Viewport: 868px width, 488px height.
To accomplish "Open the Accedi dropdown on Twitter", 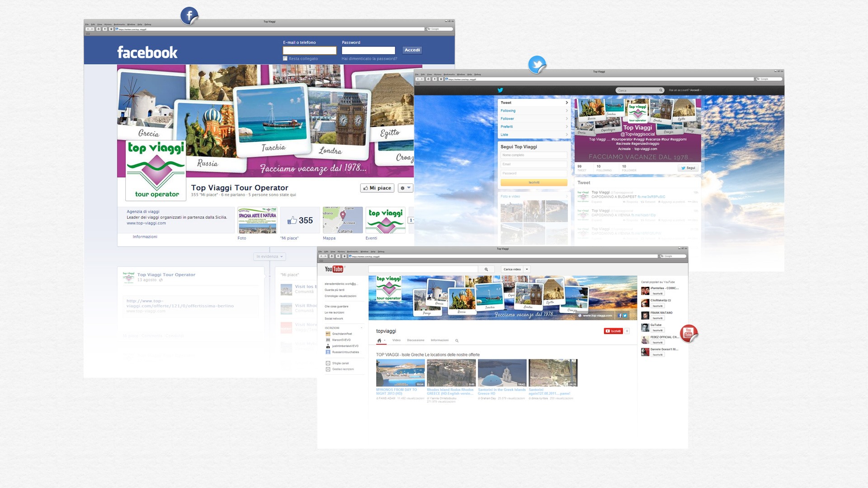I will (696, 90).
